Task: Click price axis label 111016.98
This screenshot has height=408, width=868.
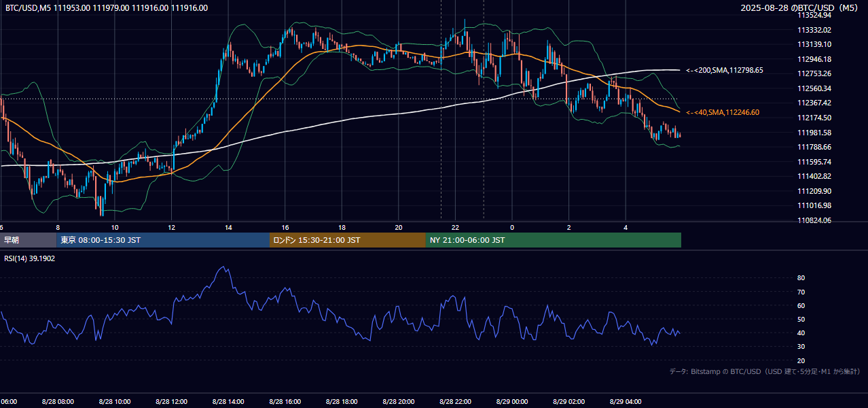Action: pyautogui.click(x=815, y=205)
